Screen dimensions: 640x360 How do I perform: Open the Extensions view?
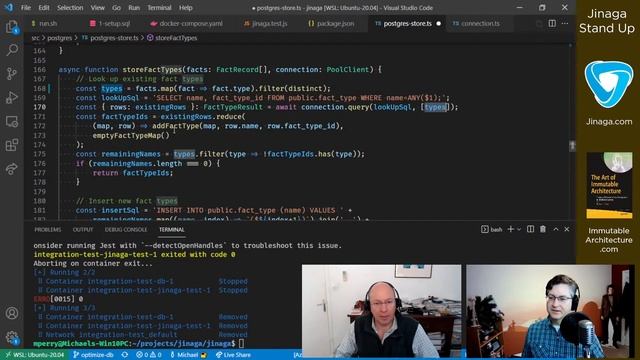pos(12,145)
